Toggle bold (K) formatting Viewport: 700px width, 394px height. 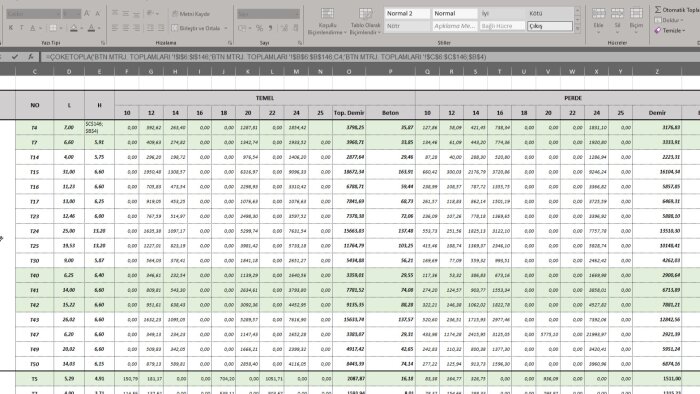(x=11, y=28)
